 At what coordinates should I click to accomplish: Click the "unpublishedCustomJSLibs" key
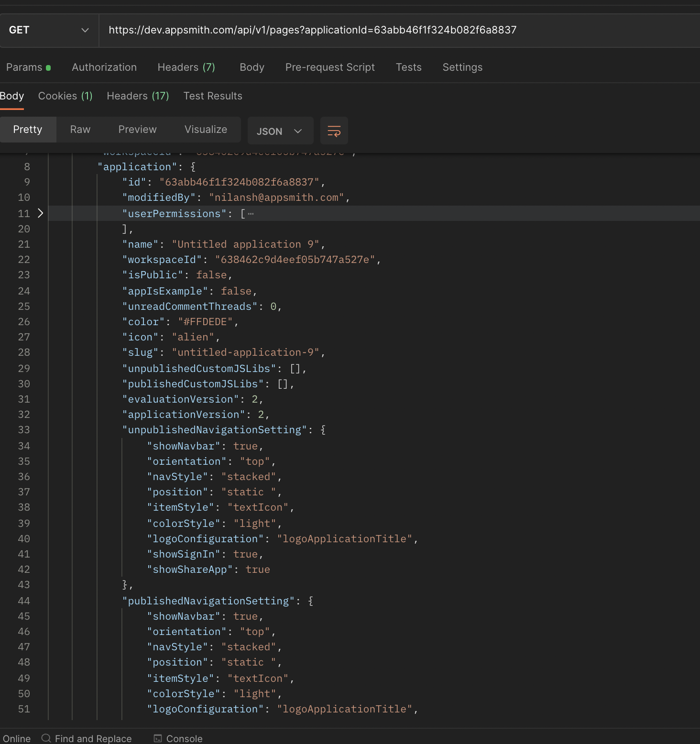(x=199, y=369)
